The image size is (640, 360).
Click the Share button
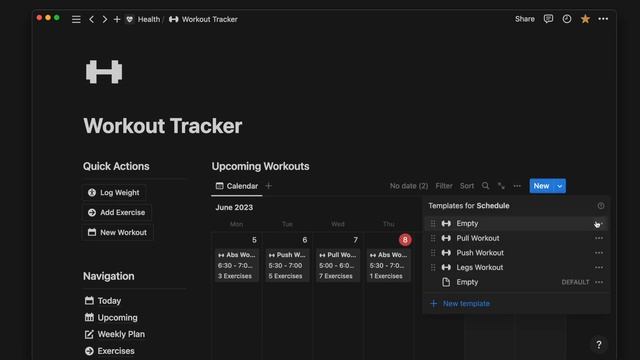(524, 19)
